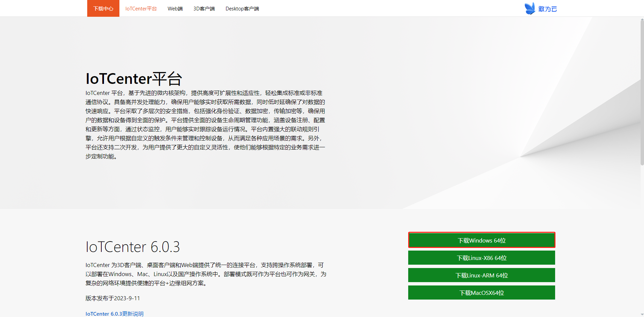Select the 3D客户端 tab
Screen dimensions: 644x317
(x=204, y=8)
